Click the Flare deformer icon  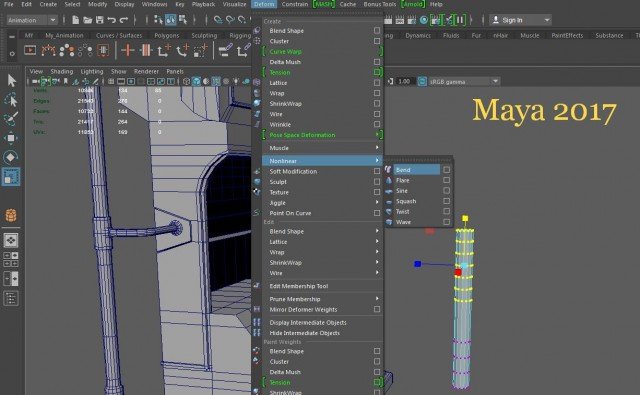pyautogui.click(x=389, y=180)
